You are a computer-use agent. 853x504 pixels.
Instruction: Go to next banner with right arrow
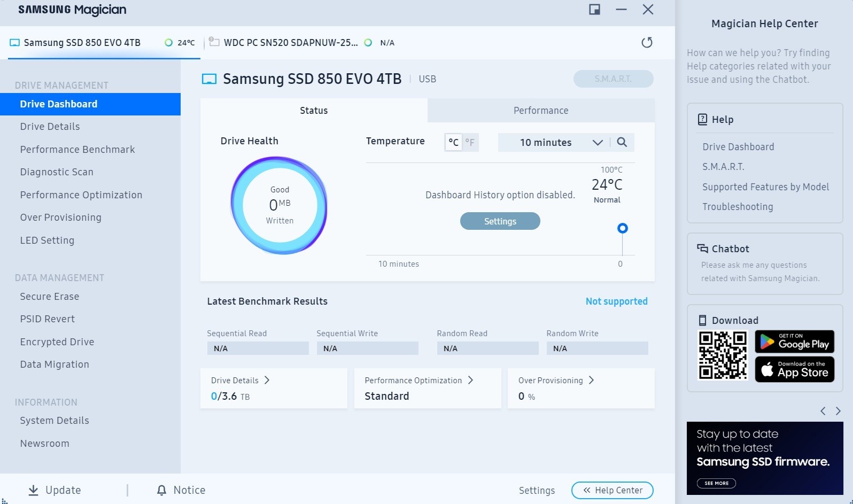tap(838, 411)
